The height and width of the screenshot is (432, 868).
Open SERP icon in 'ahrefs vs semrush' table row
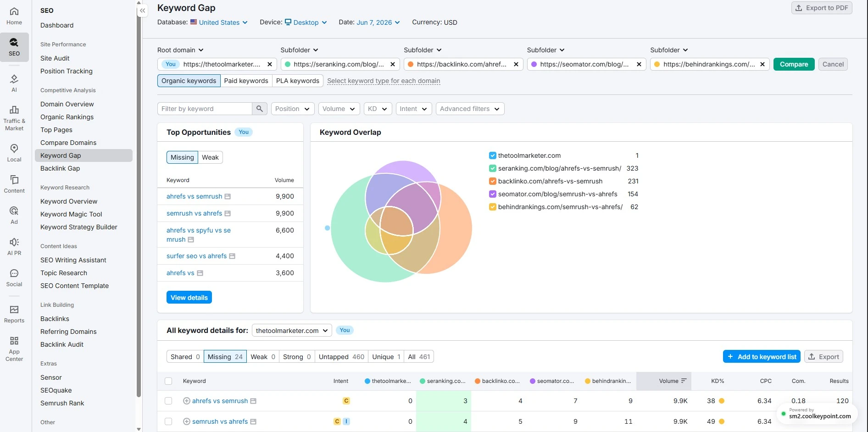tap(253, 401)
